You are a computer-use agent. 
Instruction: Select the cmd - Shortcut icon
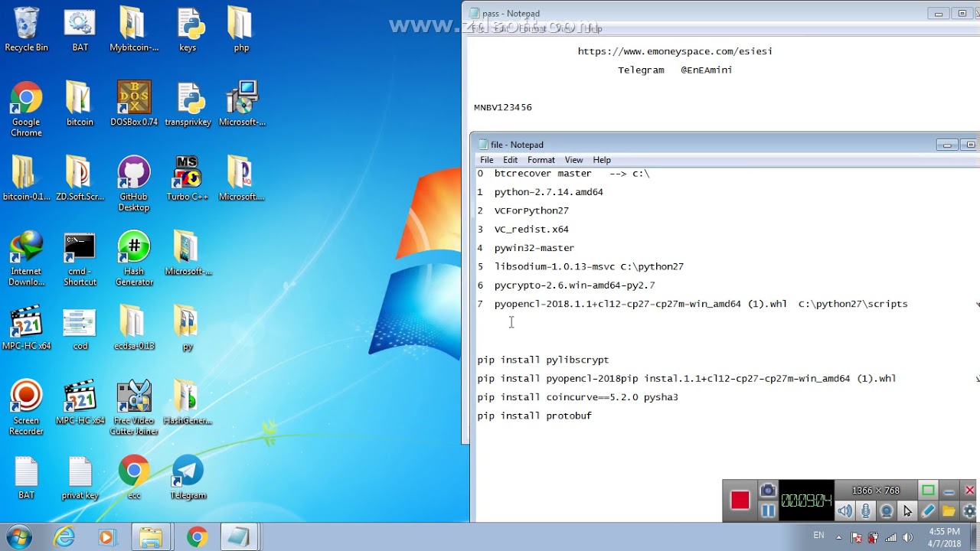(x=80, y=259)
